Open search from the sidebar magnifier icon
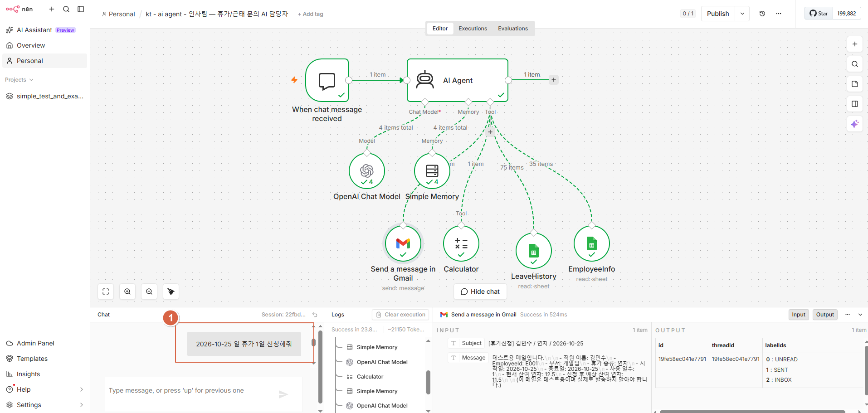868x413 pixels. tap(66, 9)
